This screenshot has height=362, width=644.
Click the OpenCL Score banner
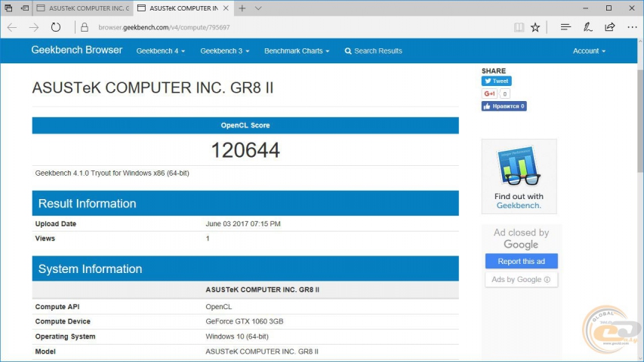(245, 125)
